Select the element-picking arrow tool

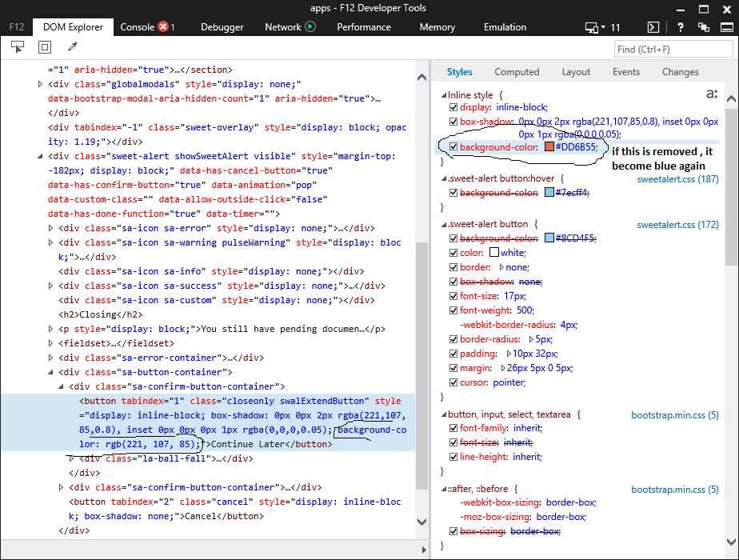[x=18, y=47]
